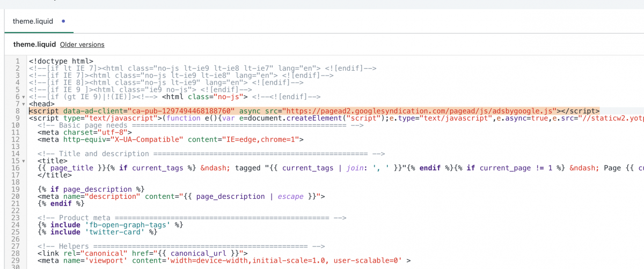Screen dimensions: 644x269
Task: Switch to the theme.liquid tab
Action: click(33, 21)
